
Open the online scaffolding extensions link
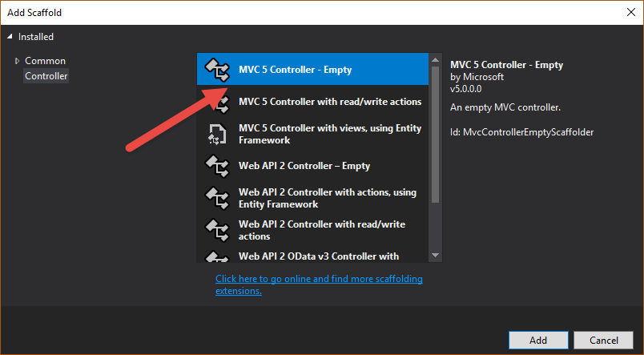[x=319, y=284]
